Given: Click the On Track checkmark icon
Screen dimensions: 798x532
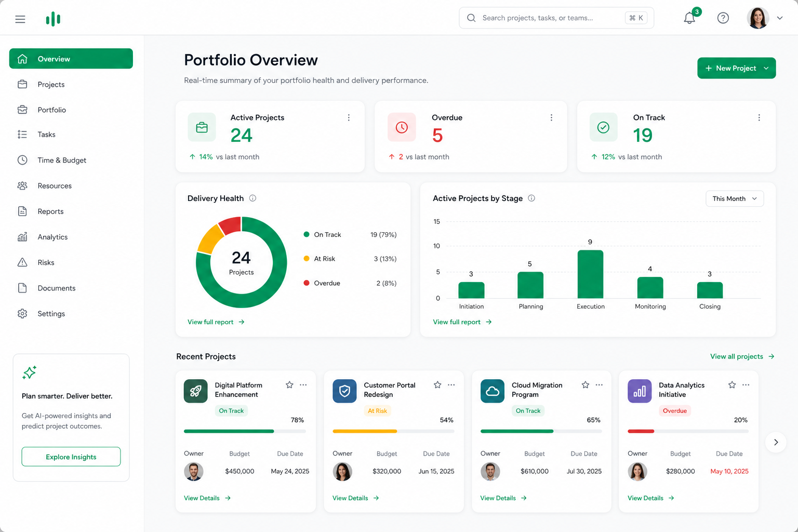Looking at the screenshot, I should [x=603, y=127].
